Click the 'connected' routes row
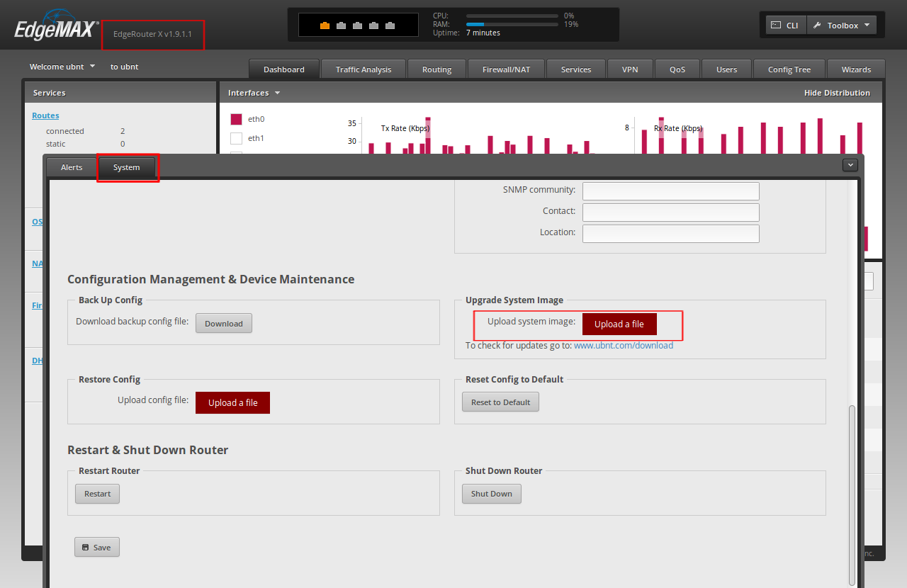Screen dimensions: 907x588 tap(86, 131)
